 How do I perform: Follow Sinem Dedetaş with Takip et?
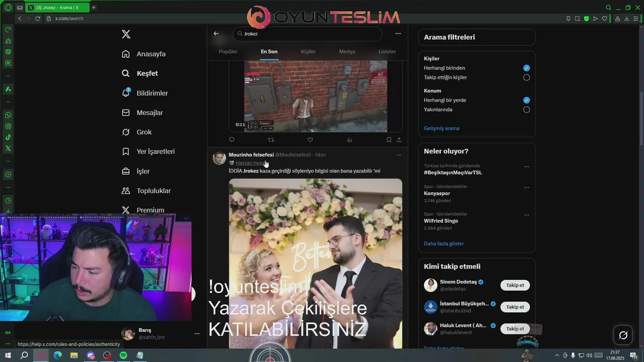(515, 285)
